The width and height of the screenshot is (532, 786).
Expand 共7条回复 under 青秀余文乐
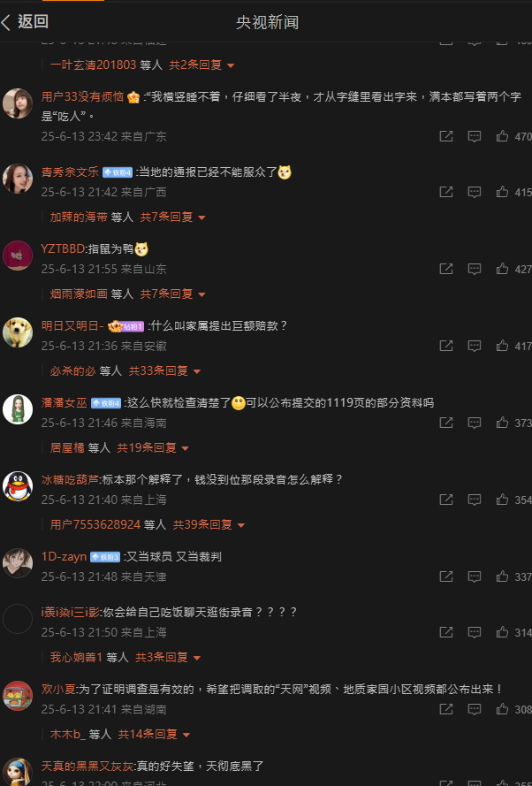click(173, 217)
